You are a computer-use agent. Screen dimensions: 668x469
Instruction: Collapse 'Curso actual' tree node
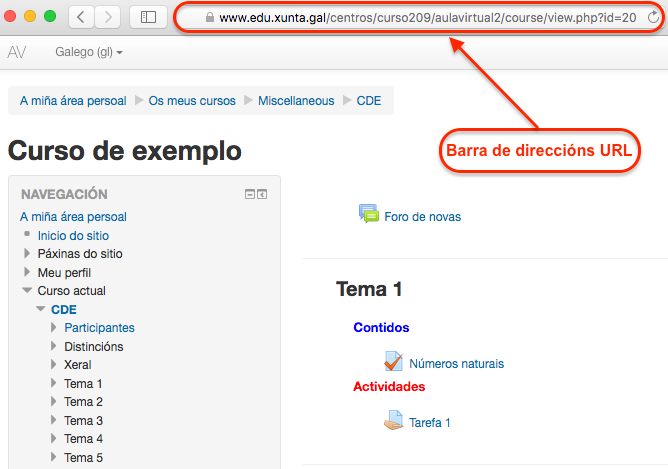point(27,290)
